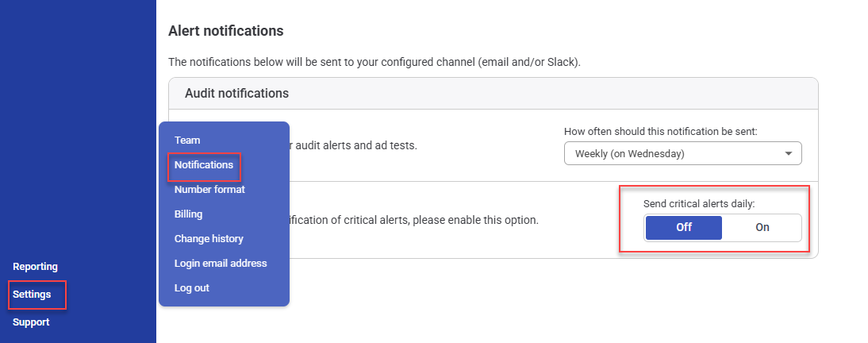Viewport: 868px width, 343px height.
Task: Open Number format settings
Action: (209, 190)
